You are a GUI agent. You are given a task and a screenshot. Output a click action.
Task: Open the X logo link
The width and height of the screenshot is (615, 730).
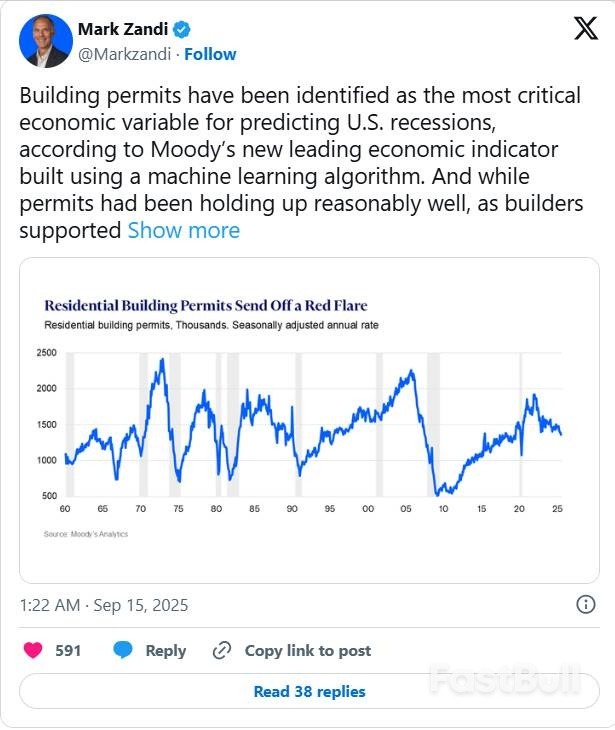(x=585, y=30)
